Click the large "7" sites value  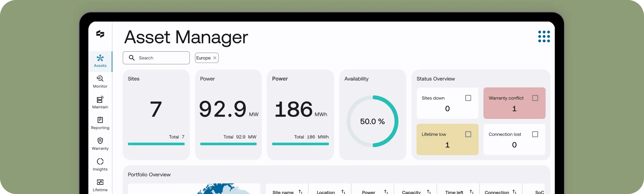coord(156,109)
